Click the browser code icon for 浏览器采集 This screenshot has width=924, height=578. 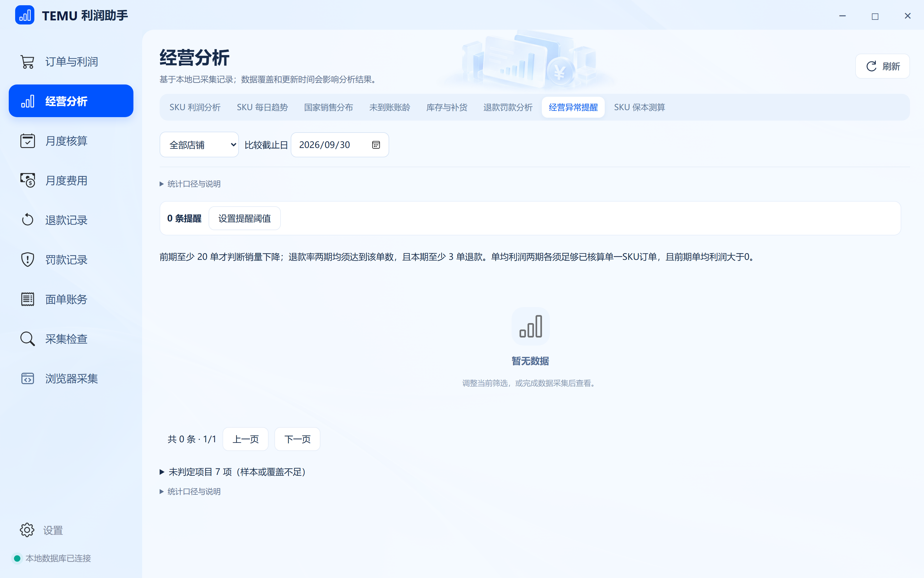coord(27,378)
